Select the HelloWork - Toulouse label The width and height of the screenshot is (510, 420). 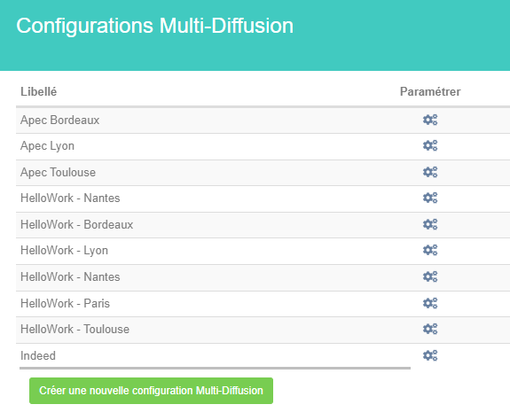point(75,329)
